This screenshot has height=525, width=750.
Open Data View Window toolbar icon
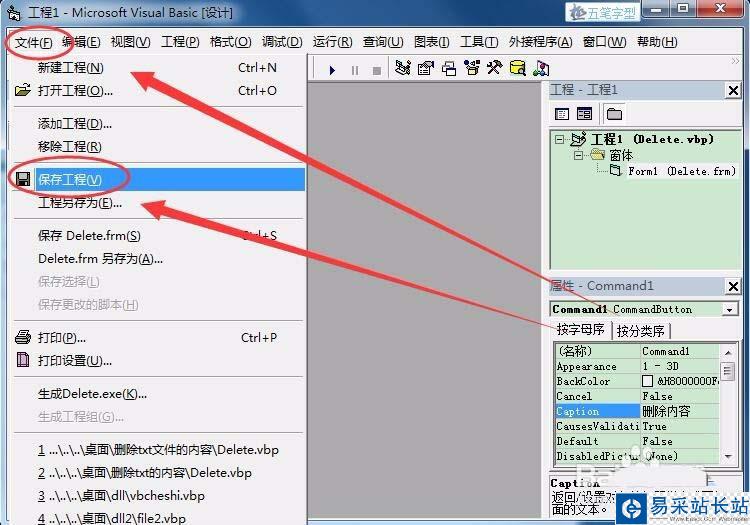click(518, 68)
